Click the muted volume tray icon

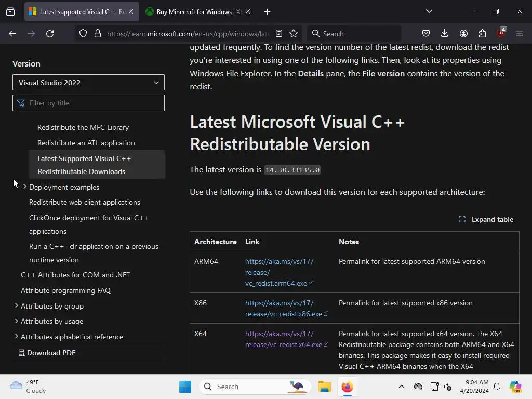(x=448, y=387)
